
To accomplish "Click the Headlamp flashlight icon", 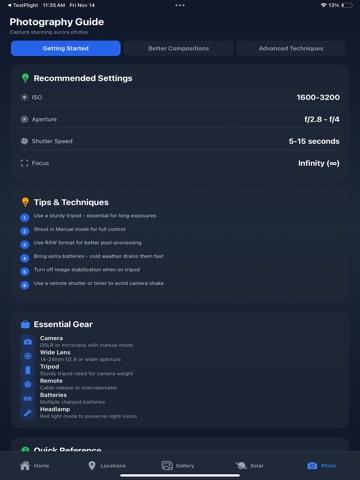I will coord(28,413).
